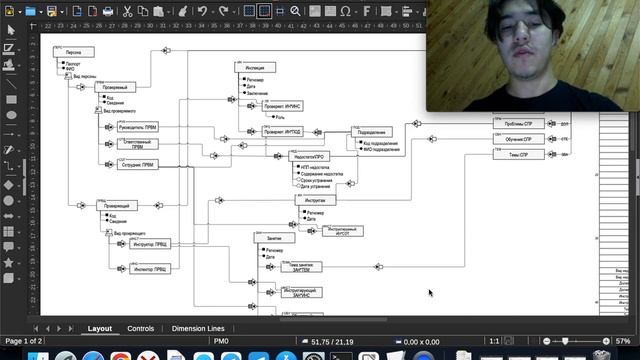Click the Special Character omega icon
The width and height of the screenshot is (640, 360).
point(346,11)
